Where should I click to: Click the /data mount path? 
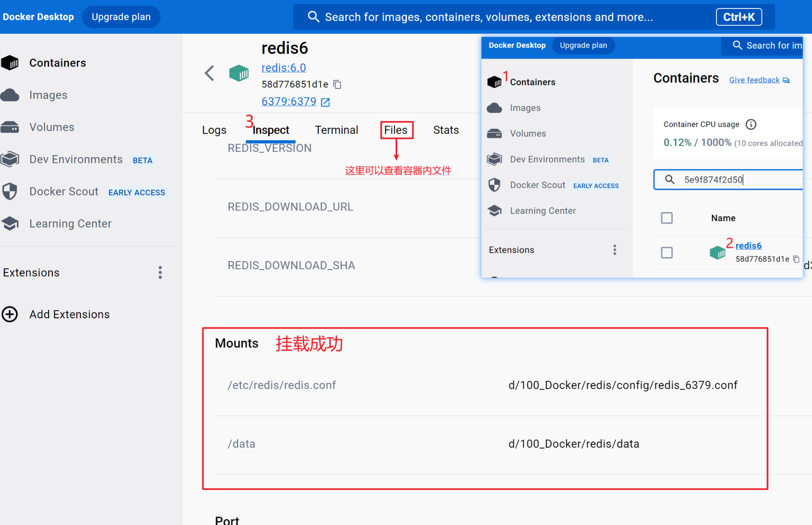241,444
